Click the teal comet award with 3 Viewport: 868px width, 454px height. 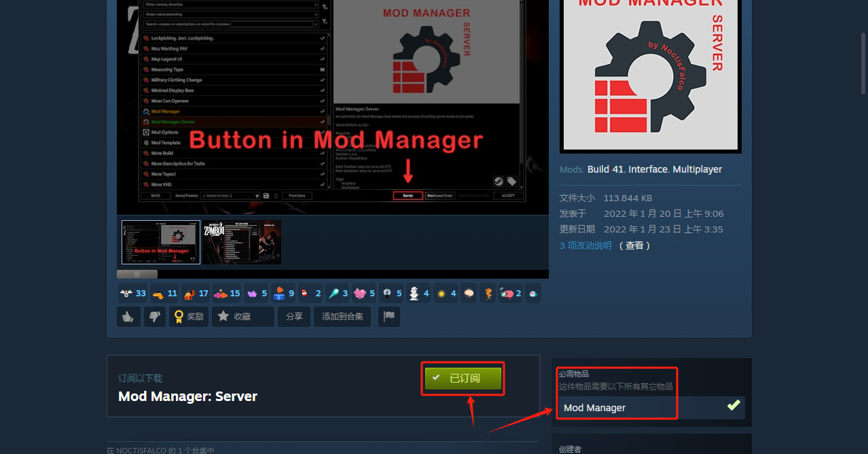[338, 293]
